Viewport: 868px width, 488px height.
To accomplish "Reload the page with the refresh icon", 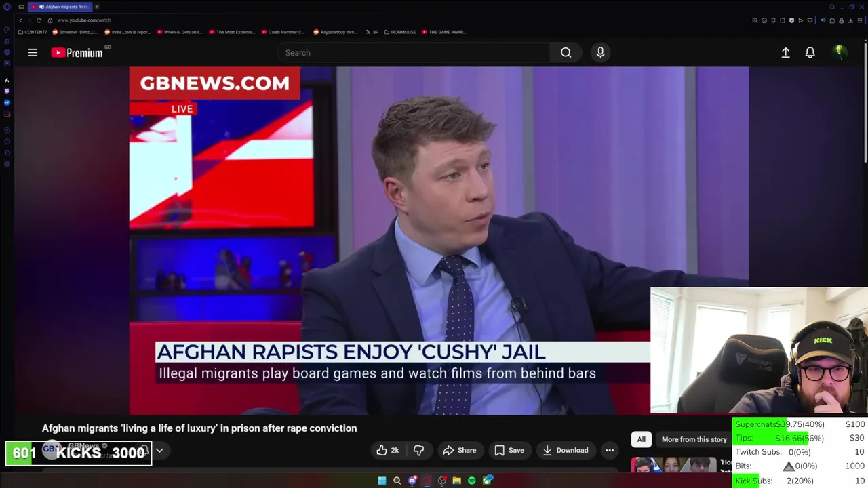I will [39, 20].
